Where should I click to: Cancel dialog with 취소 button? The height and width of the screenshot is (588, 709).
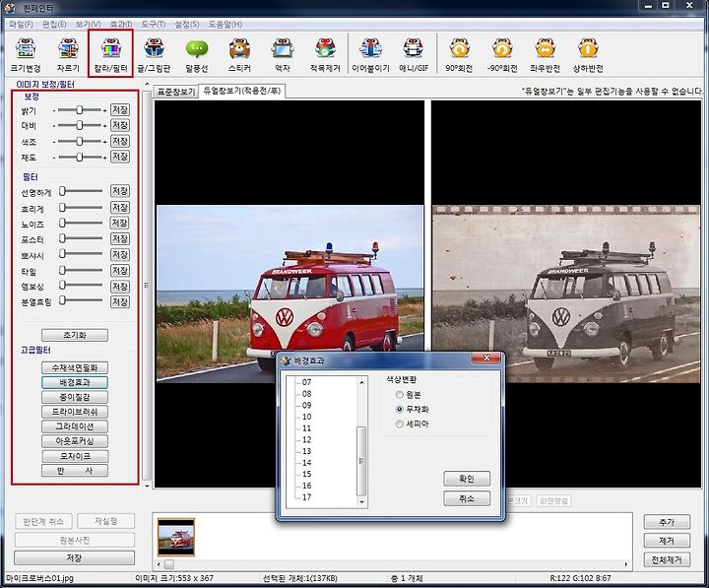click(x=467, y=498)
